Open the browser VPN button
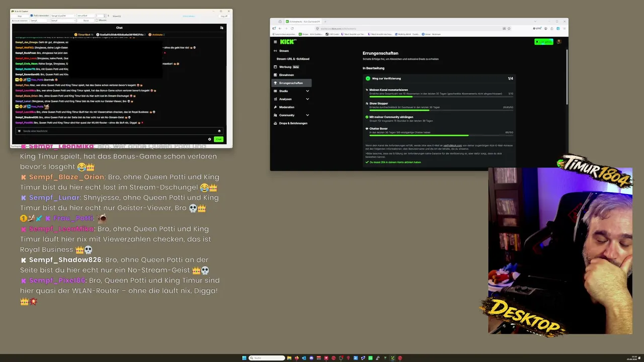The height and width of the screenshot is (362, 644). pyautogui.click(x=537, y=29)
